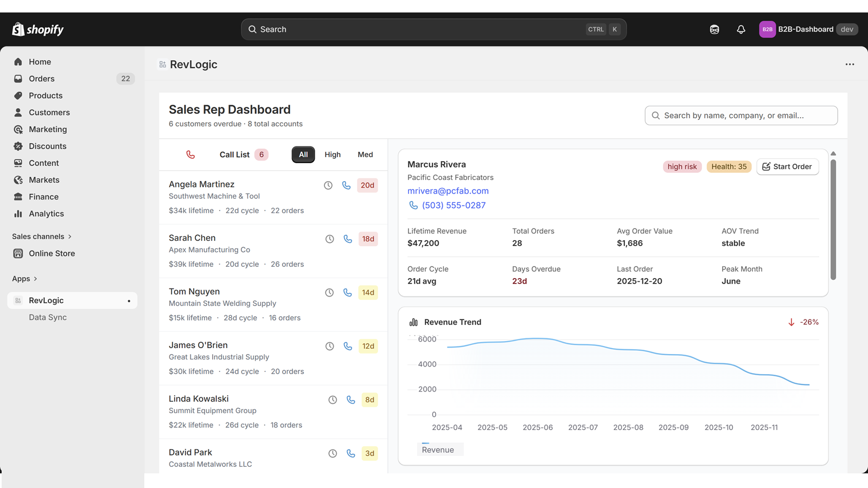Click the phone icon next to Sarah Chen
Image resolution: width=868 pixels, height=488 pixels.
(x=348, y=239)
